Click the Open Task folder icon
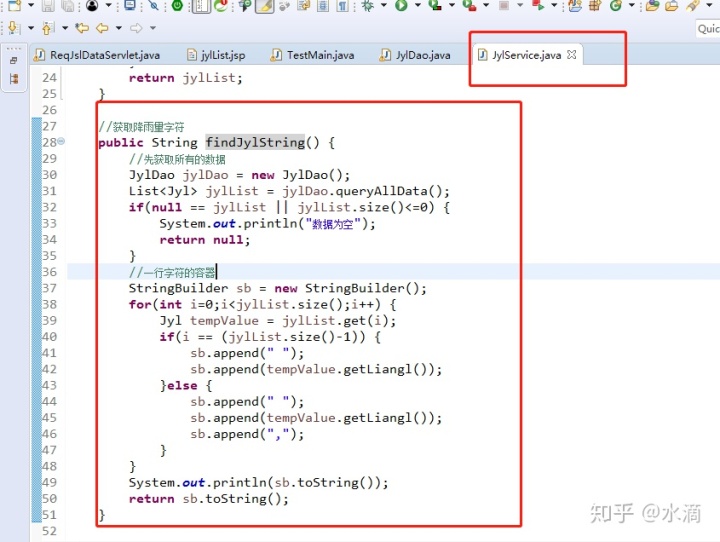 point(671,6)
